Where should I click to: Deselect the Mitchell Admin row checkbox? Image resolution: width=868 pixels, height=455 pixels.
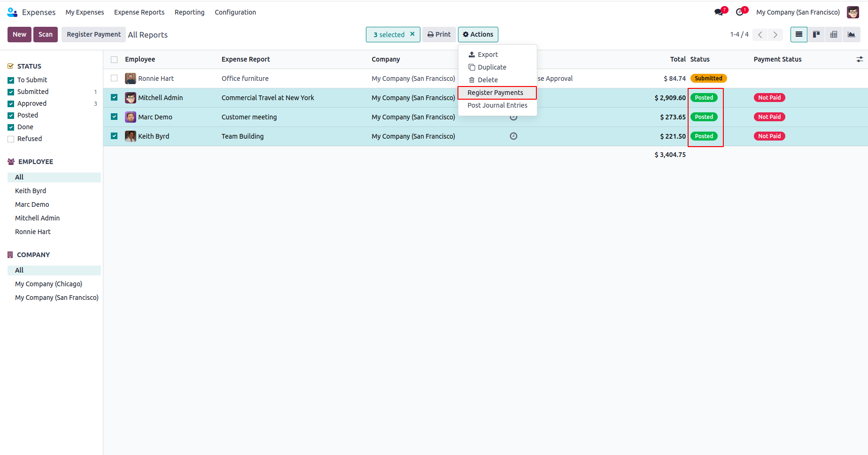(114, 97)
